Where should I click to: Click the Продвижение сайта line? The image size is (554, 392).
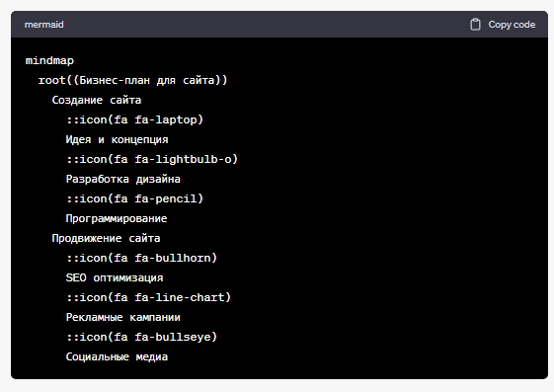tap(106, 238)
